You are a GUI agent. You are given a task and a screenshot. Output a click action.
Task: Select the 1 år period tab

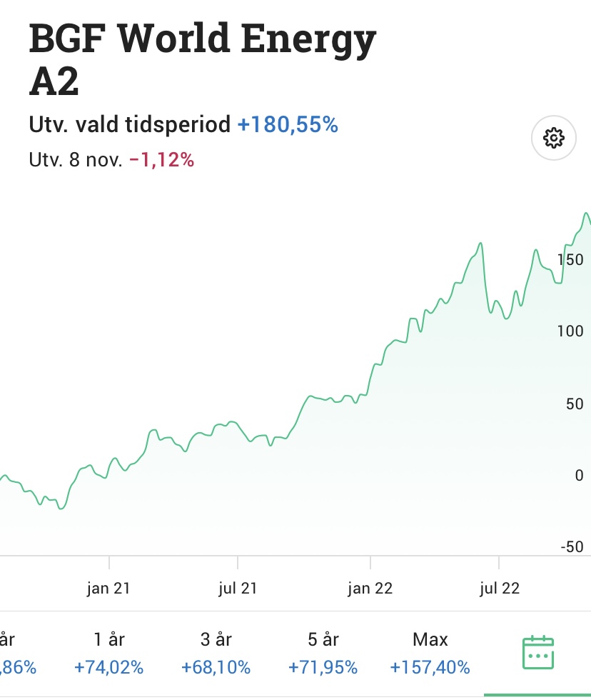(x=108, y=653)
